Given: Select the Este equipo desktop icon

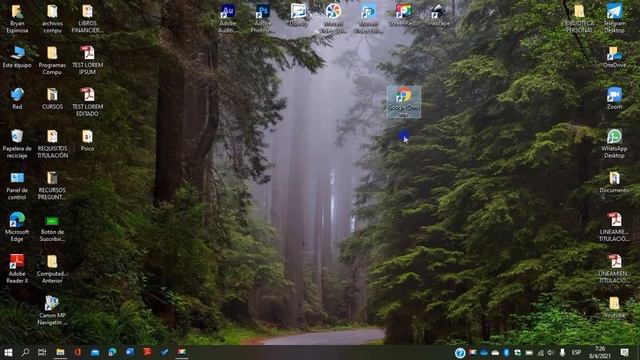Looking at the screenshot, I should (x=17, y=56).
